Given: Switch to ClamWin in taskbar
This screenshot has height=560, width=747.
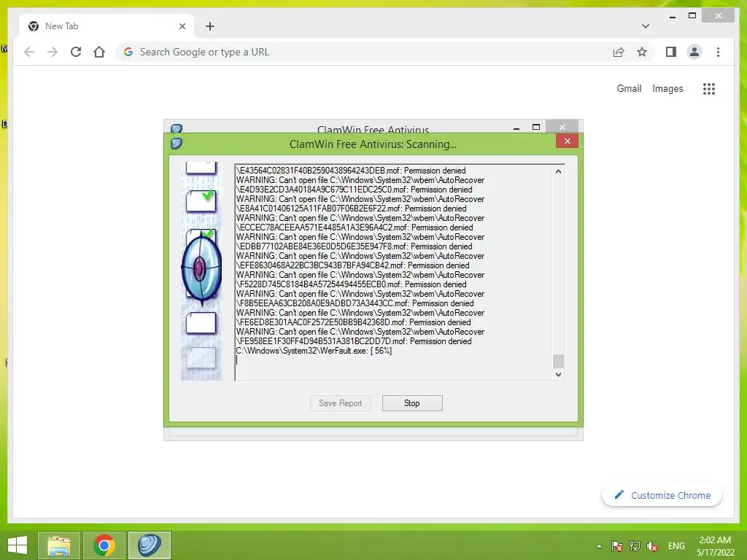Looking at the screenshot, I should [149, 545].
